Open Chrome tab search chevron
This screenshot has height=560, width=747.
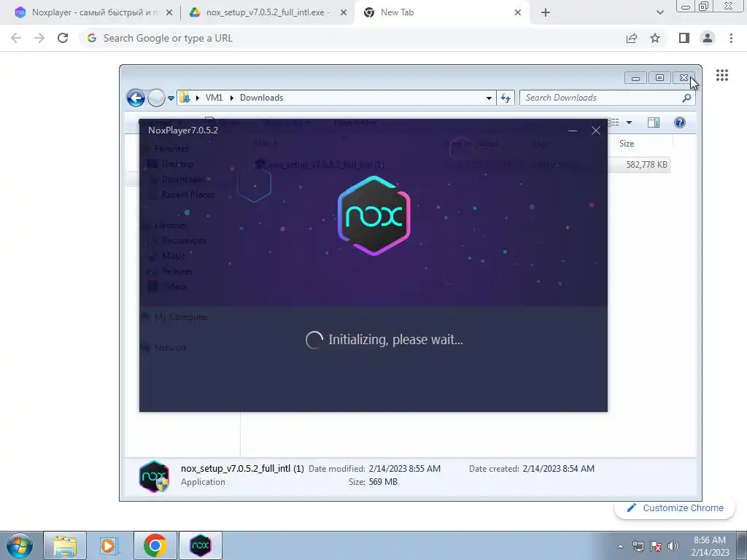(x=659, y=12)
